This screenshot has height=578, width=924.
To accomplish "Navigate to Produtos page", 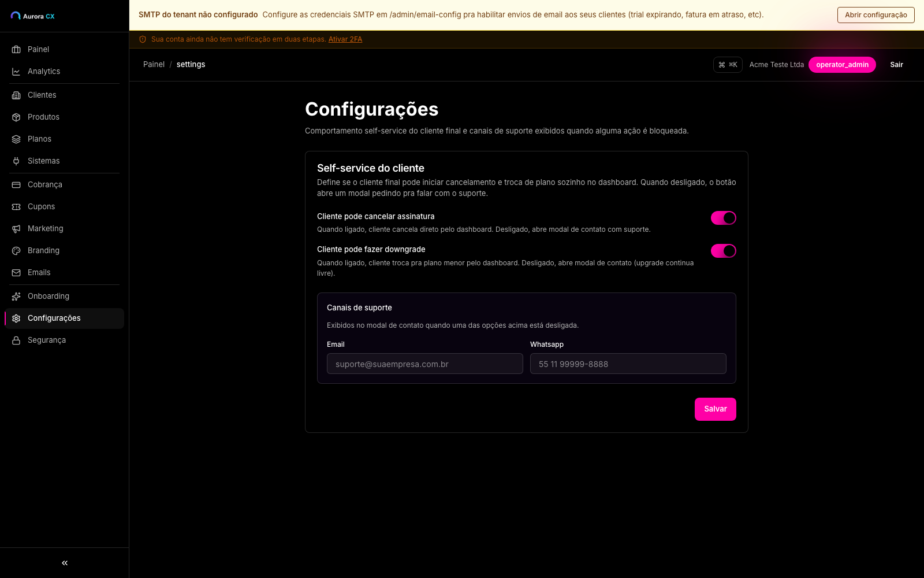I will point(64,117).
